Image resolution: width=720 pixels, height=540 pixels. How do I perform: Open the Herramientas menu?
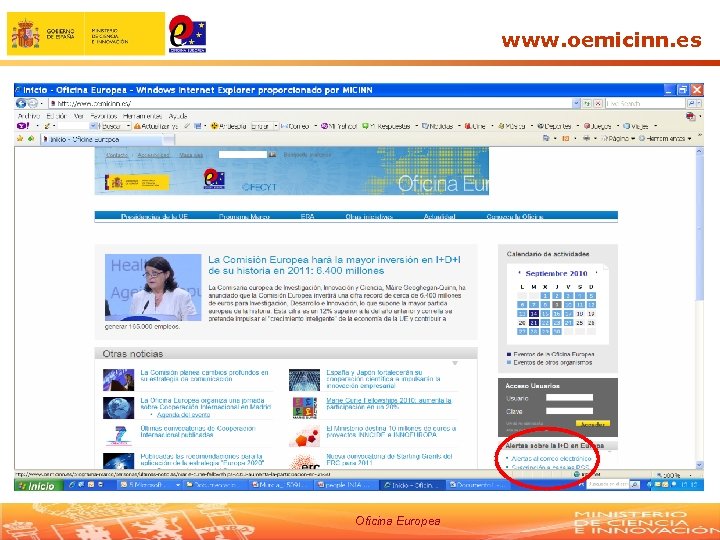point(142,116)
